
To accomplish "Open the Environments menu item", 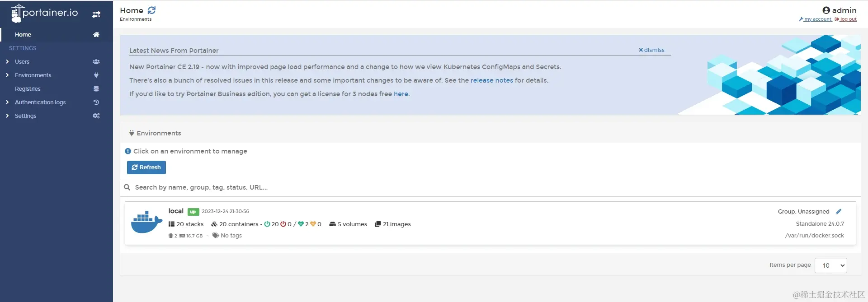I will coord(57,75).
